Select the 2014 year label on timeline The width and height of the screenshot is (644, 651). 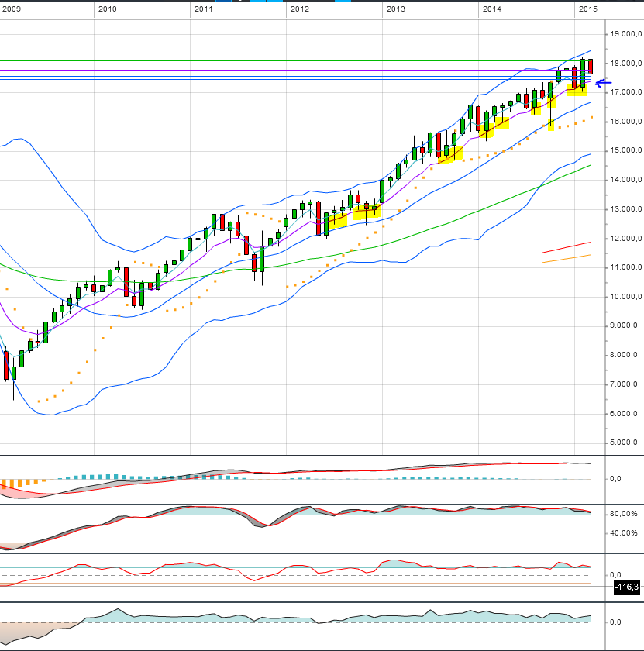tap(492, 9)
